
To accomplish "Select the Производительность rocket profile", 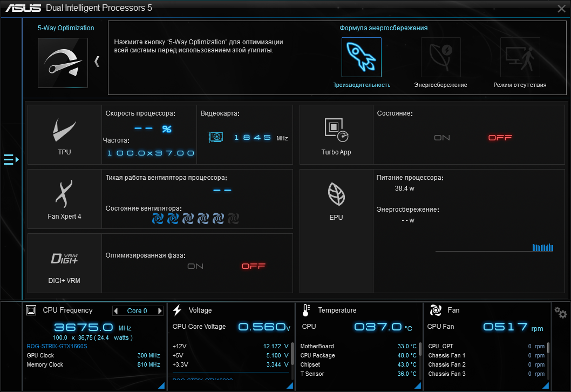I will click(361, 57).
